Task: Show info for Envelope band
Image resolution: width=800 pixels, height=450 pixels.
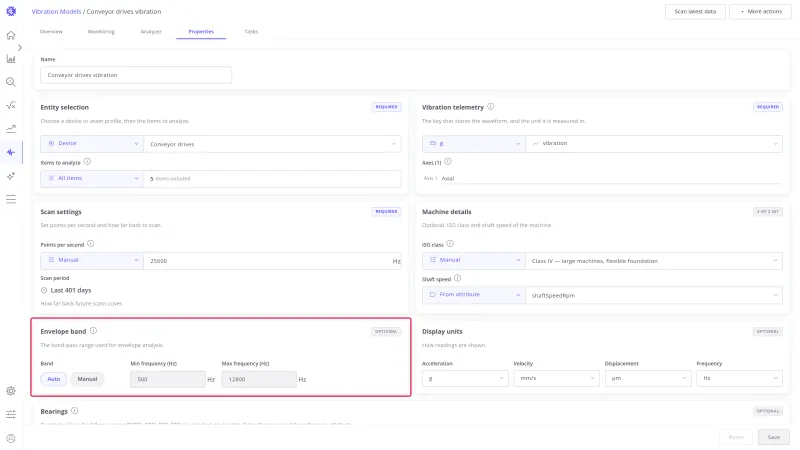Action: (x=93, y=331)
